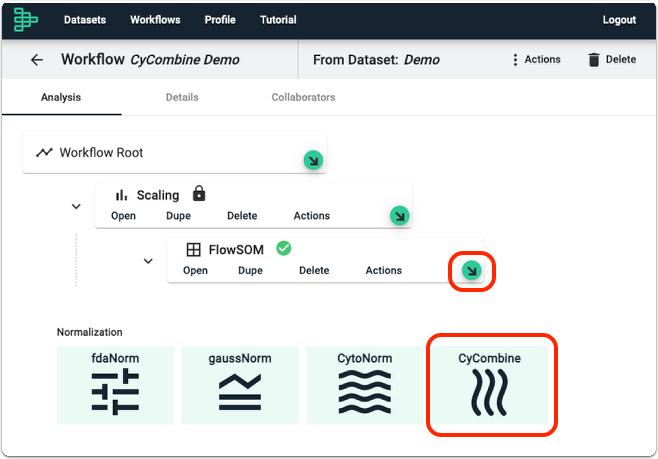Switch to the Collaborators tab

pos(303,97)
